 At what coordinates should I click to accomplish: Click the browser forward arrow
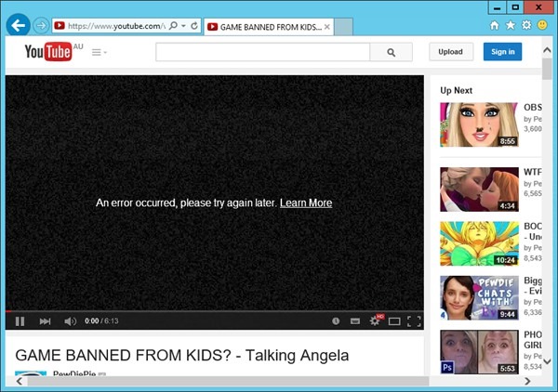point(41,26)
